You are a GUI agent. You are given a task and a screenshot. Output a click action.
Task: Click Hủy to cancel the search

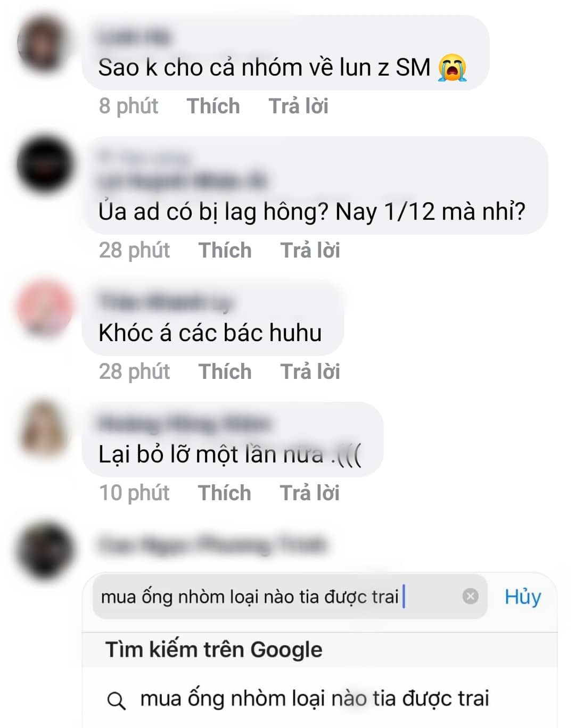click(523, 597)
